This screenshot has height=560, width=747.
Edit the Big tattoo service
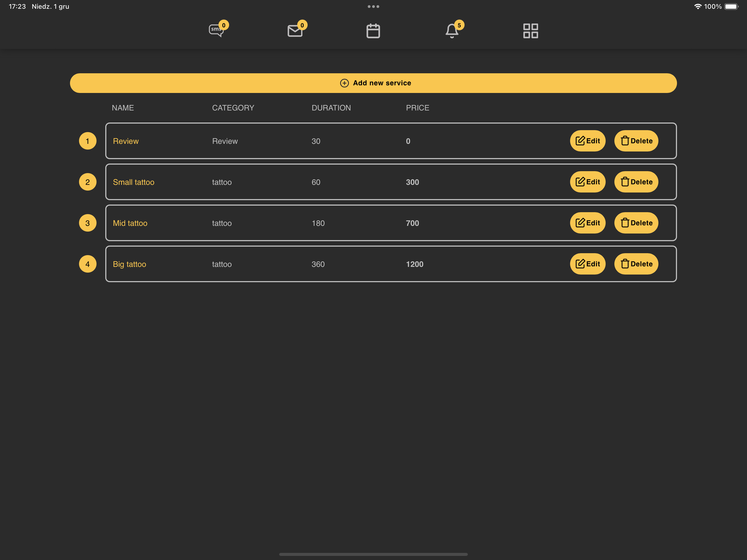click(x=588, y=264)
